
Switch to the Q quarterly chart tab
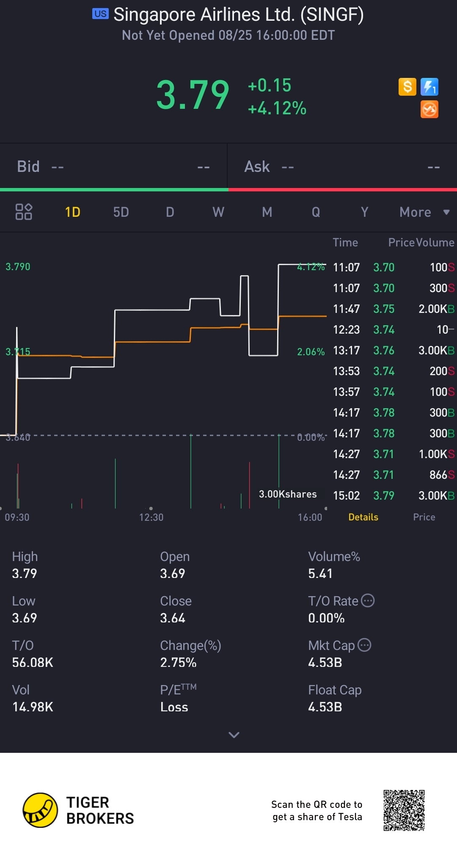point(316,212)
